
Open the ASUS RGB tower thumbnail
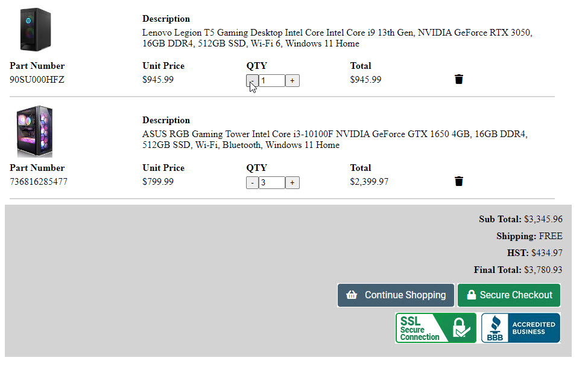[35, 131]
